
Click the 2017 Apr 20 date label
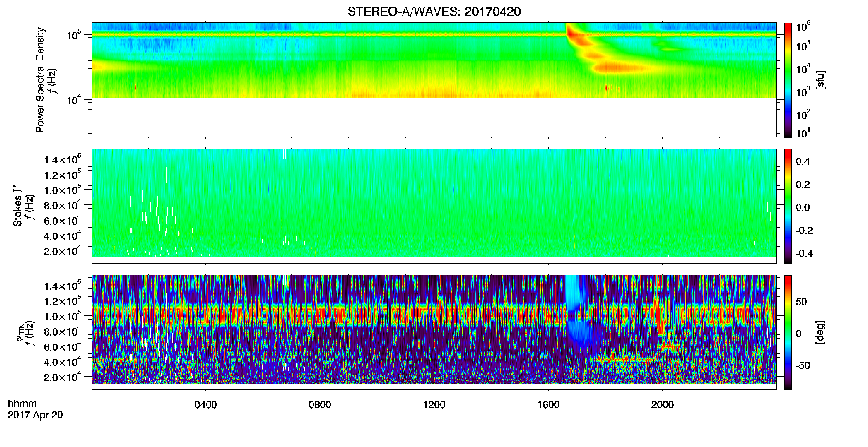(x=35, y=415)
